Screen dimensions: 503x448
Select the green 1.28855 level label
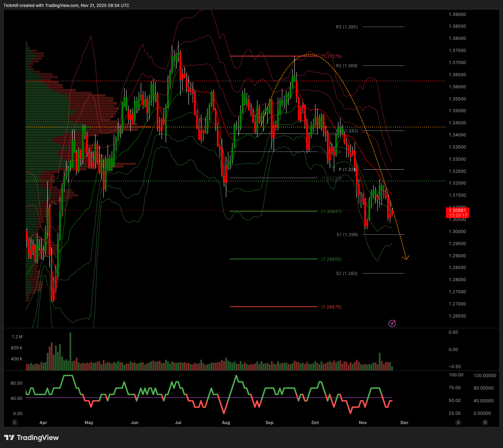(x=331, y=259)
